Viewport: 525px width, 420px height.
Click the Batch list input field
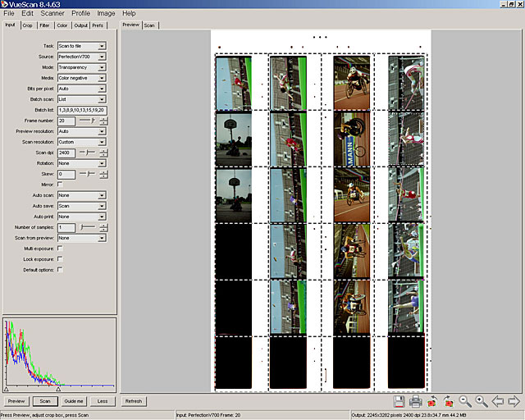(x=81, y=110)
